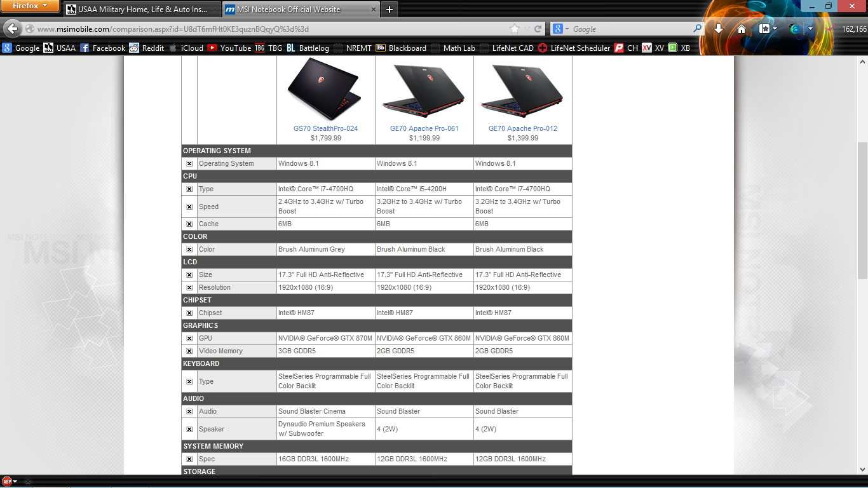Screen dimensions: 868x488
Task: Open the YouTube bookmark
Action: (229, 48)
